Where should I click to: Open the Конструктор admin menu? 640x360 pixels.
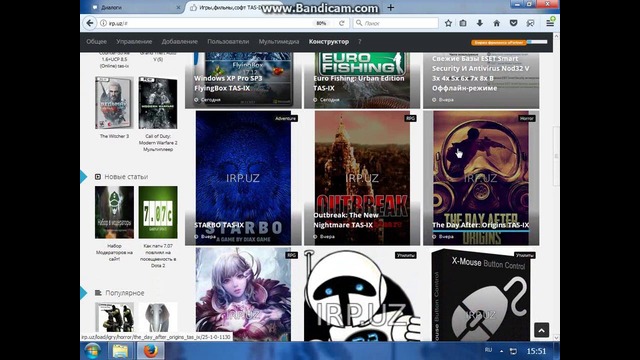point(329,42)
